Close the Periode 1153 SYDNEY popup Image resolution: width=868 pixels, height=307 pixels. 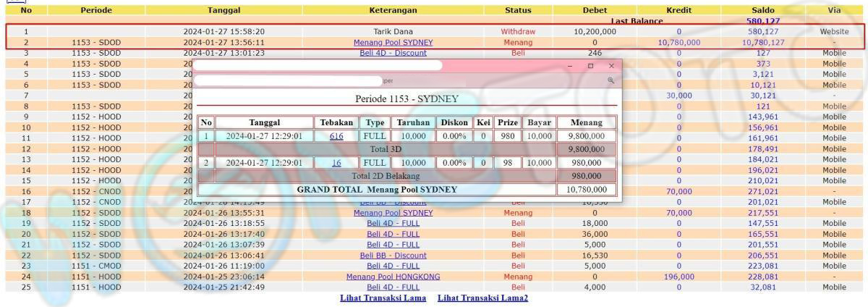(611, 66)
